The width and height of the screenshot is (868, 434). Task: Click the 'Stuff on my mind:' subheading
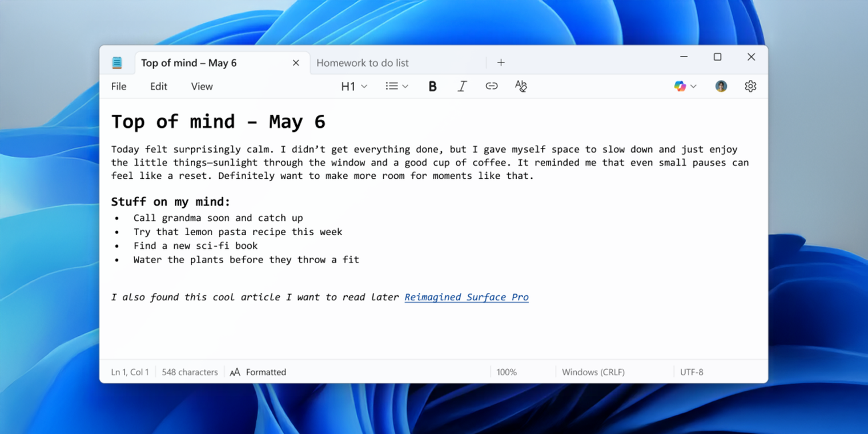click(x=171, y=202)
